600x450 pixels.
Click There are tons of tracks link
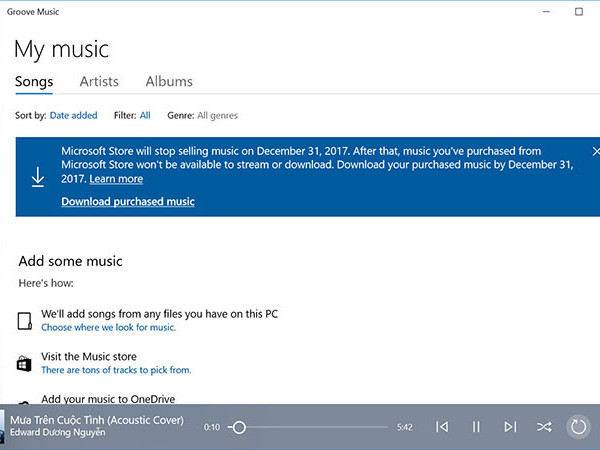[116, 370]
